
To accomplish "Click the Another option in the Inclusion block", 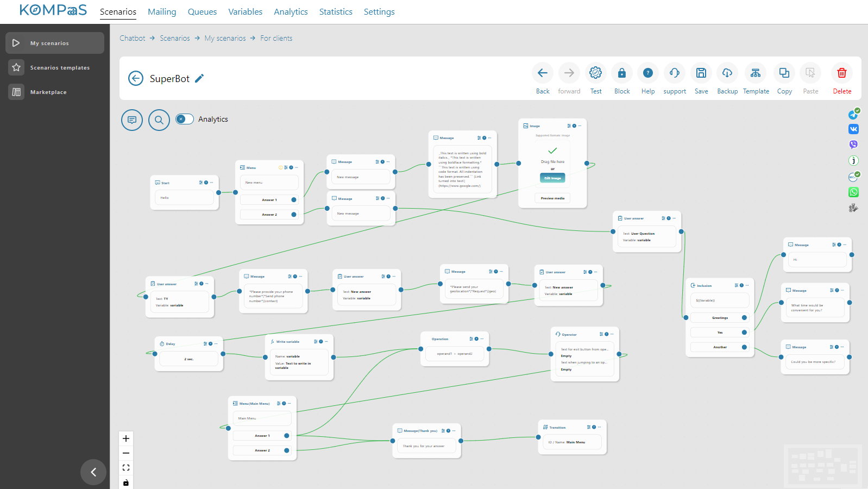I will point(720,347).
